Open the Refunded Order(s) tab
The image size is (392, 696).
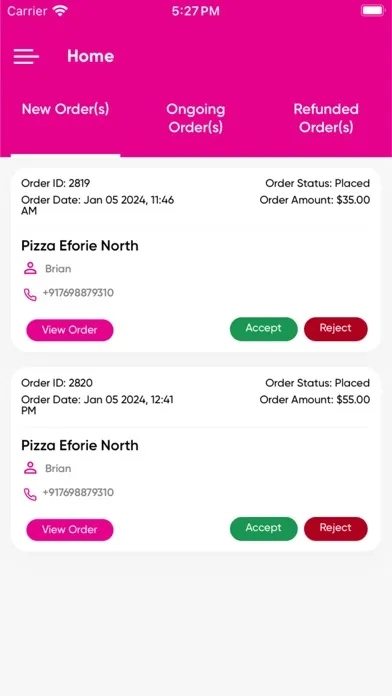click(x=326, y=118)
